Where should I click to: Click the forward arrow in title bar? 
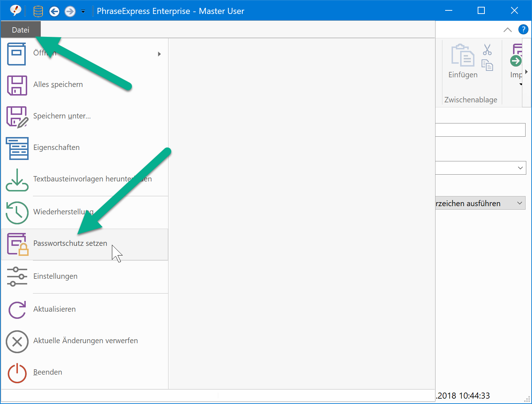(70, 11)
